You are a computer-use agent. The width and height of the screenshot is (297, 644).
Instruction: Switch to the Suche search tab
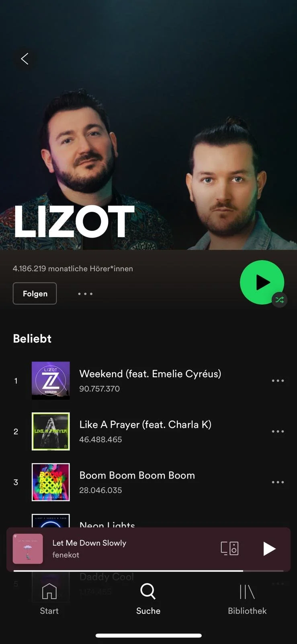tap(148, 599)
